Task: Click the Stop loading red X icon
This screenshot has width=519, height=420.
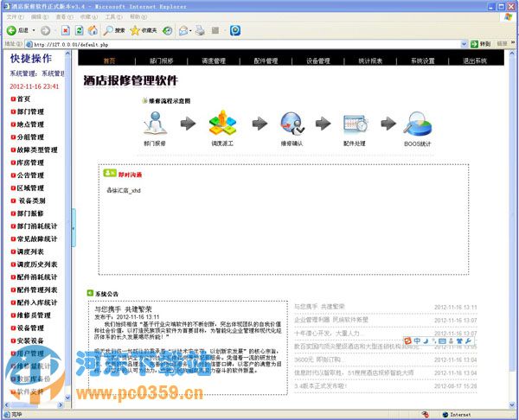Action: [x=66, y=31]
